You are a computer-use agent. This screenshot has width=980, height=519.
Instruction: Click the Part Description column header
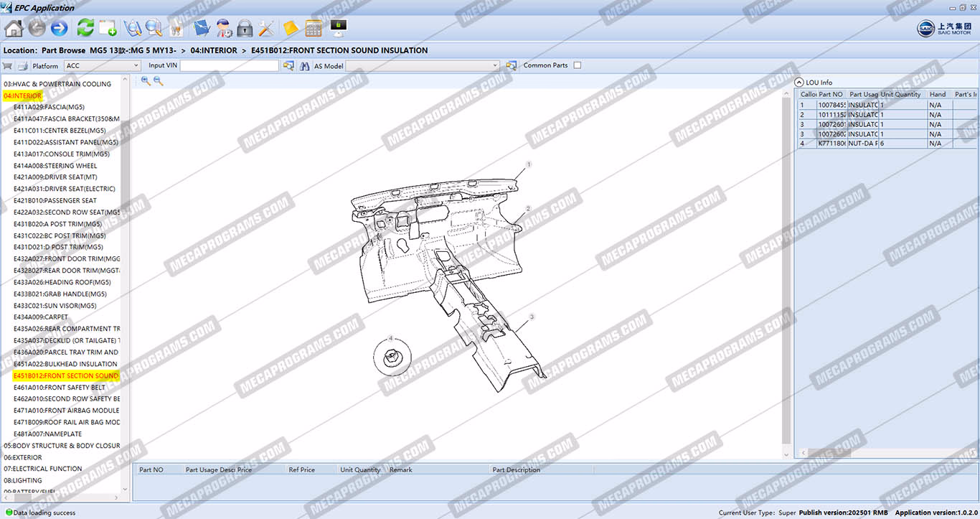click(516, 469)
